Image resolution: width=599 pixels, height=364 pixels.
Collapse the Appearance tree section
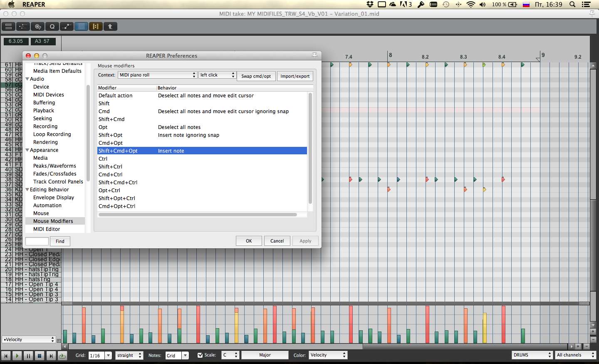point(27,150)
